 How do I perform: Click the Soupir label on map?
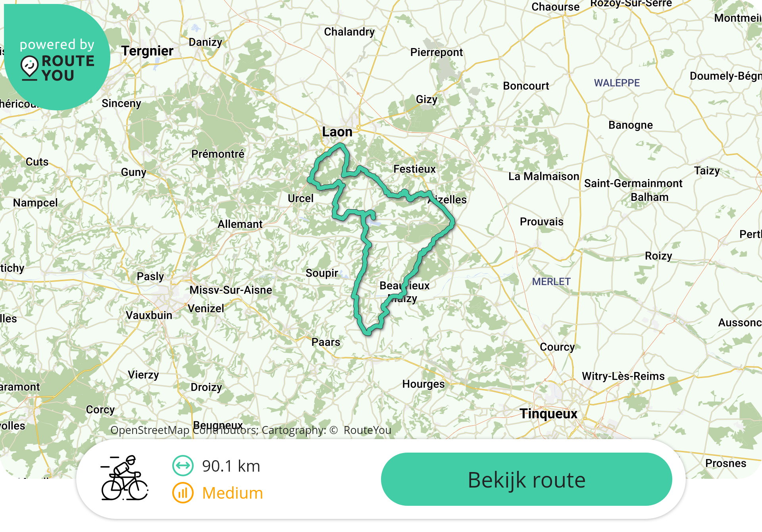click(322, 273)
